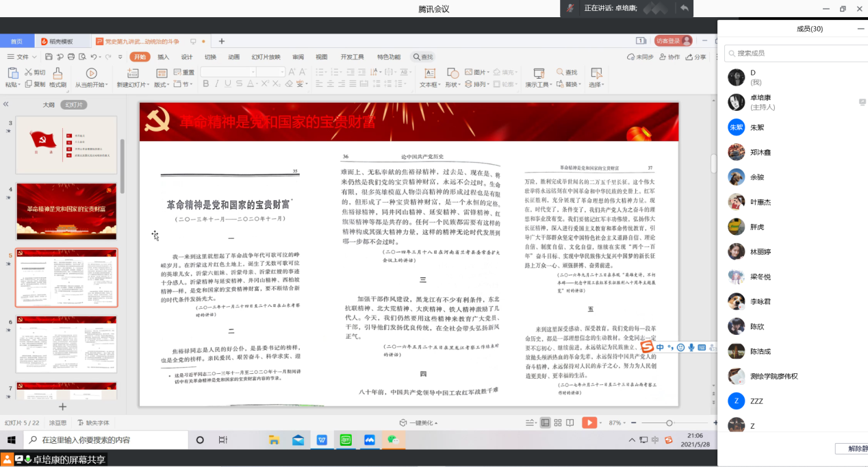Click the Undo arrow icon

(x=94, y=57)
